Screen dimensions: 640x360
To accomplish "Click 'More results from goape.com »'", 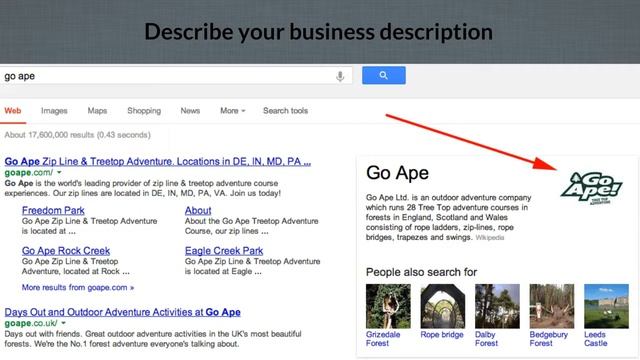I will pos(78,287).
